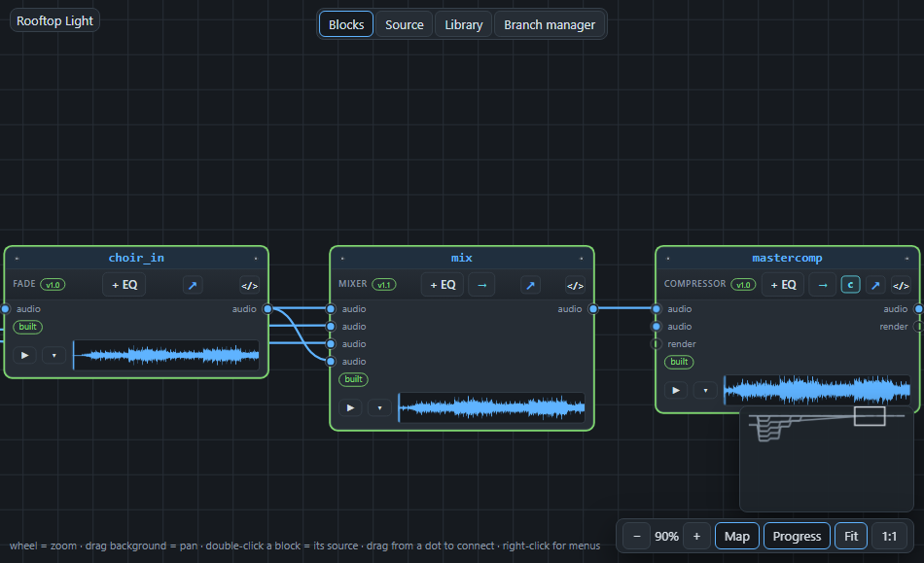Image resolution: width=924 pixels, height=563 pixels.
Task: Add EQ to the mastercomp block
Action: (x=783, y=285)
